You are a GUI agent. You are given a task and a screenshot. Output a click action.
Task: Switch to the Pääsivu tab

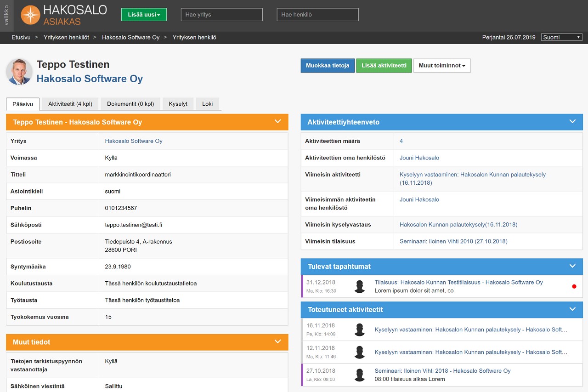click(23, 104)
